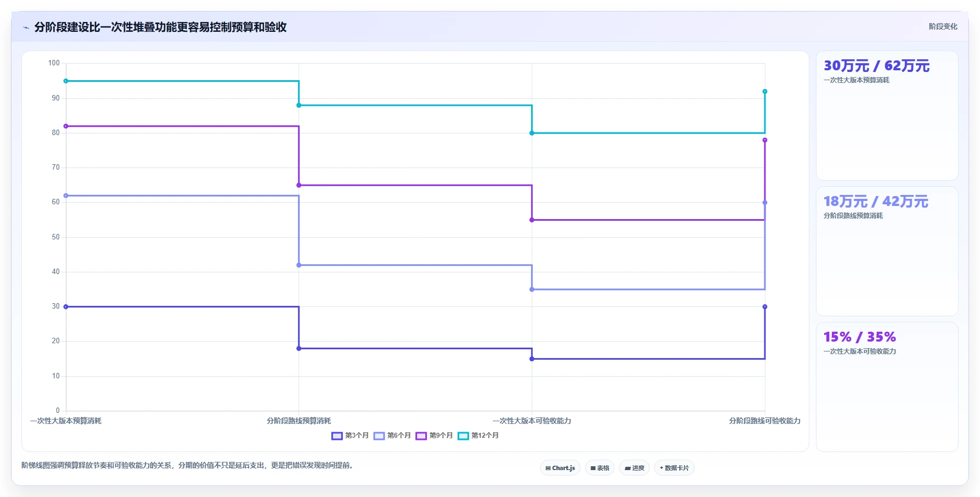Screen dimensions: 980x497
Task: Click the 第3个月 data point on 分阶段路线可验收能力
Action: [x=765, y=307]
